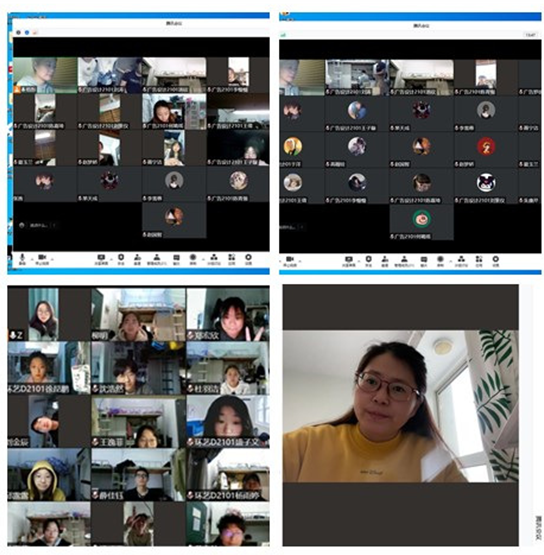Image resolution: width=544 pixels, height=555 pixels.
Task: Open Breakout Rooms in the left meeting toolbar
Action: click(x=214, y=259)
